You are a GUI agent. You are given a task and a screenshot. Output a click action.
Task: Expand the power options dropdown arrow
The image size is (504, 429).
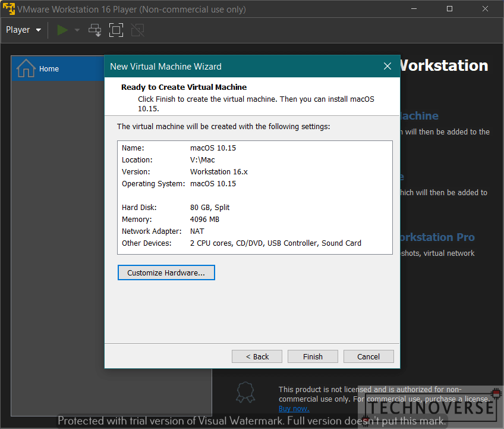coord(77,30)
